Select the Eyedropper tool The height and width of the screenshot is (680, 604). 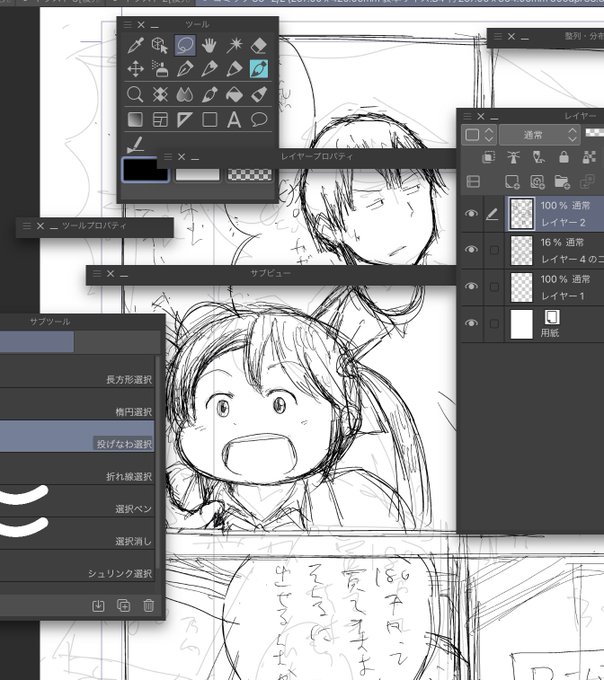coord(135,45)
